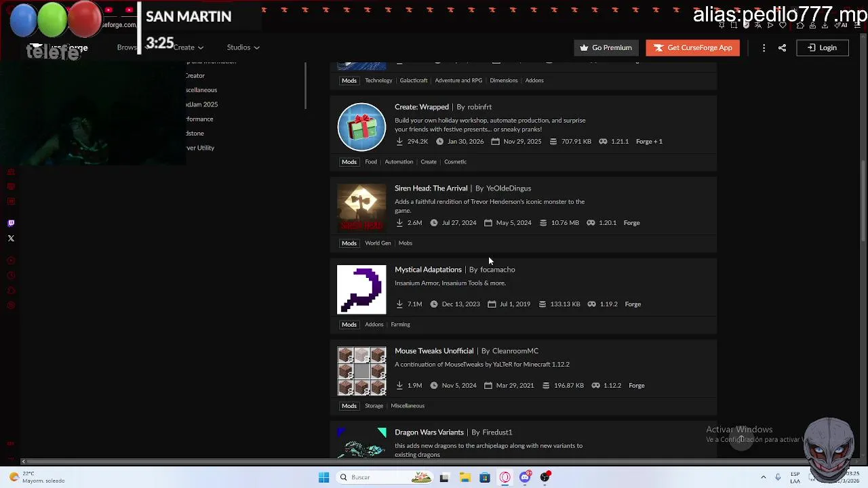Click Storage tag on Mouse Tweaks Unofficial
Screen dimensions: 868x488
[374, 406]
